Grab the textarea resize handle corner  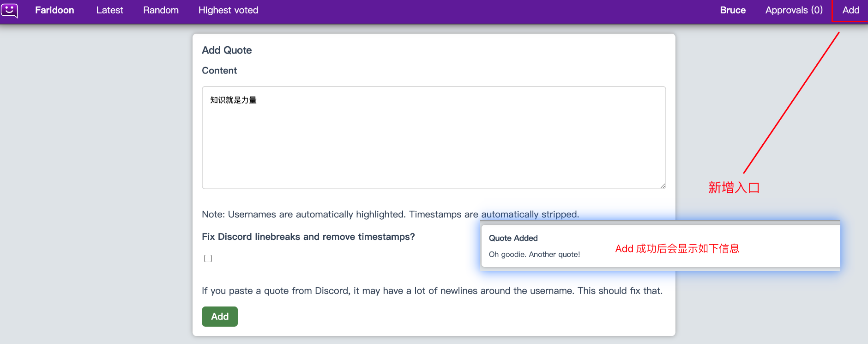pos(663,185)
